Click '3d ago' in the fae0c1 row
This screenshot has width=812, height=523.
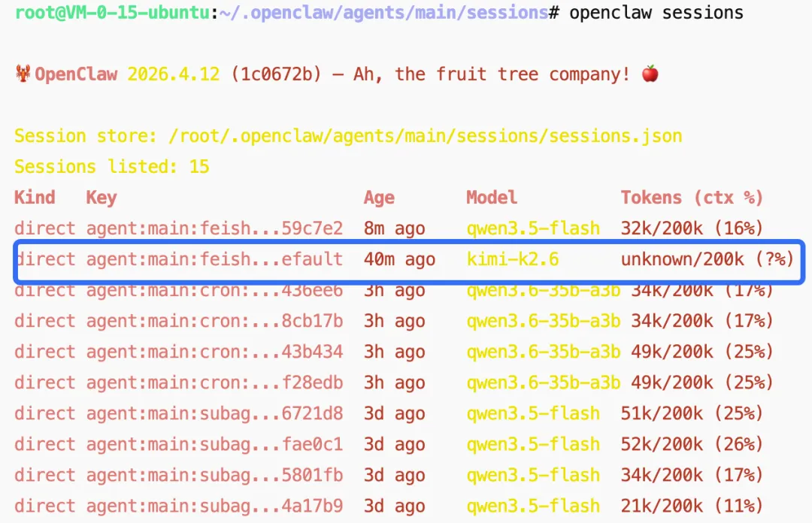pyautogui.click(x=394, y=444)
